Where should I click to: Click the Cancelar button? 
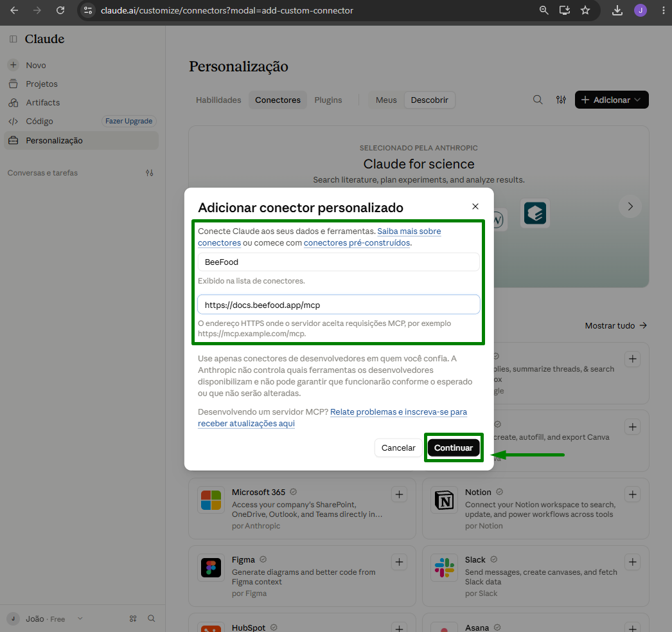[x=398, y=447]
